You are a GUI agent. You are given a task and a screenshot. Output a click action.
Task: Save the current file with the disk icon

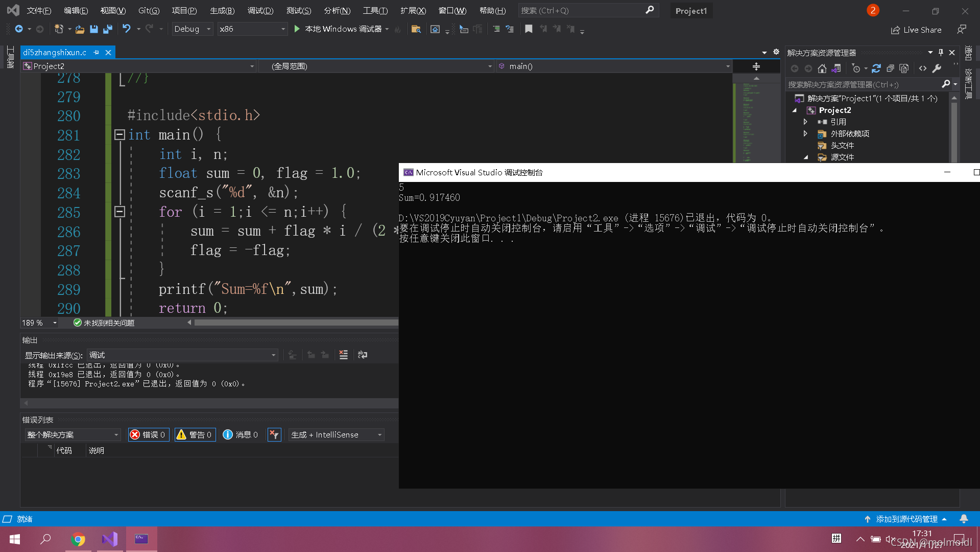click(x=94, y=29)
